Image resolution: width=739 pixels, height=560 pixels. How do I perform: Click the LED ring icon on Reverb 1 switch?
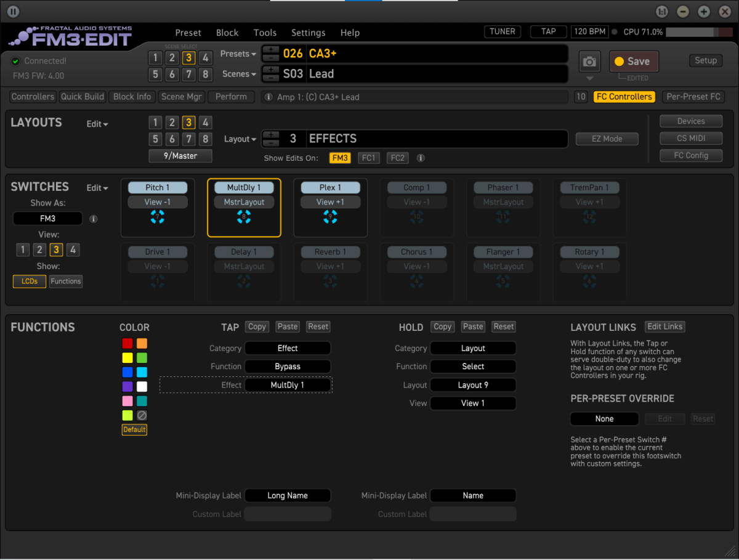[x=330, y=282]
